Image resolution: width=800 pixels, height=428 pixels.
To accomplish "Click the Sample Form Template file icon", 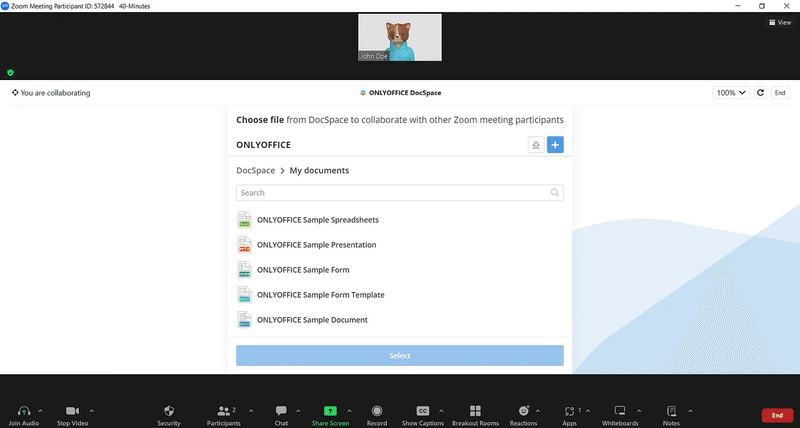I will tap(244, 295).
